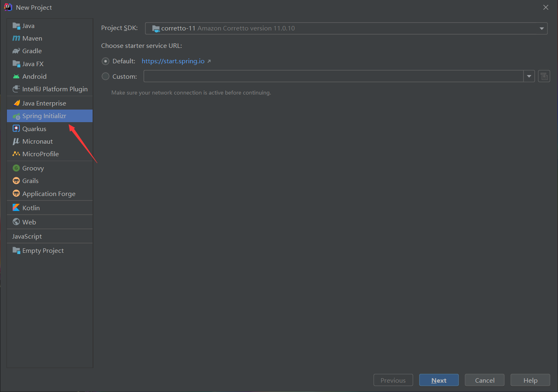Click the Previous button
Screen dimensions: 558x392
(x=393, y=380)
